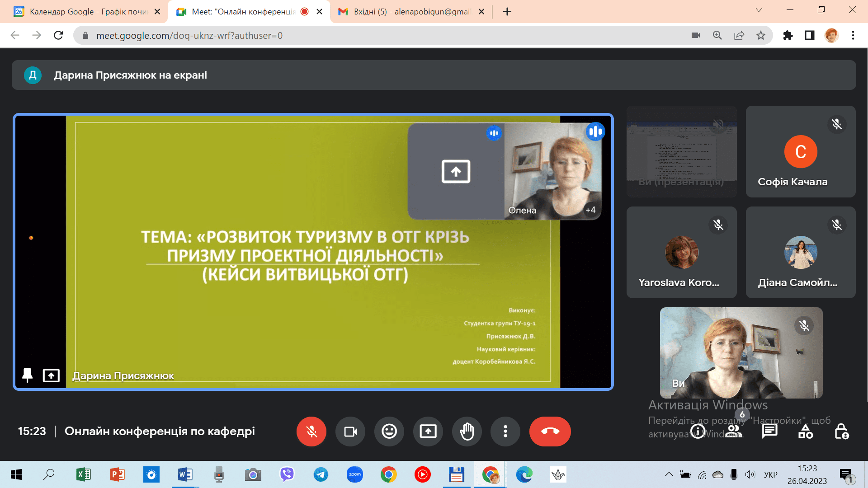The height and width of the screenshot is (488, 868).
Task: Select the Софія Качала participant tile
Action: click(800, 152)
